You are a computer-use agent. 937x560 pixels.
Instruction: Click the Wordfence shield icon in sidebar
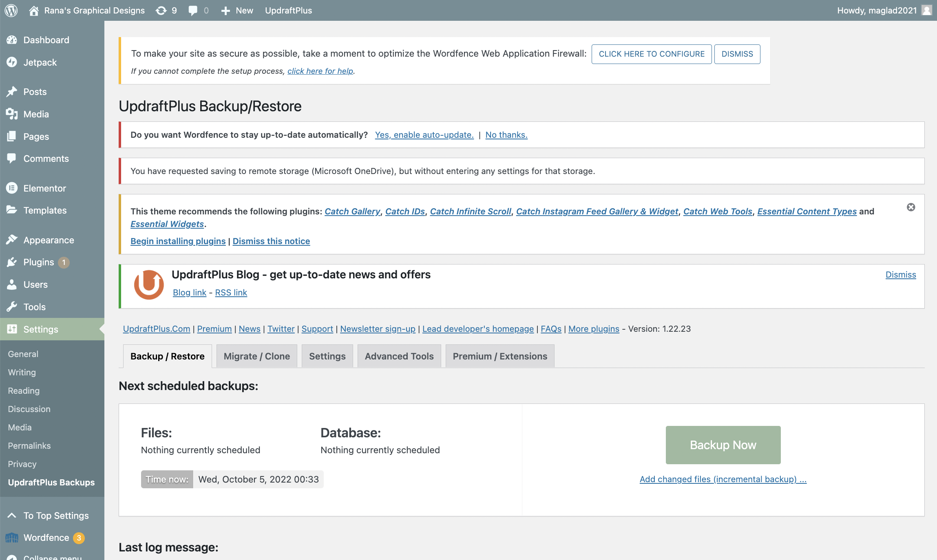[x=12, y=538]
